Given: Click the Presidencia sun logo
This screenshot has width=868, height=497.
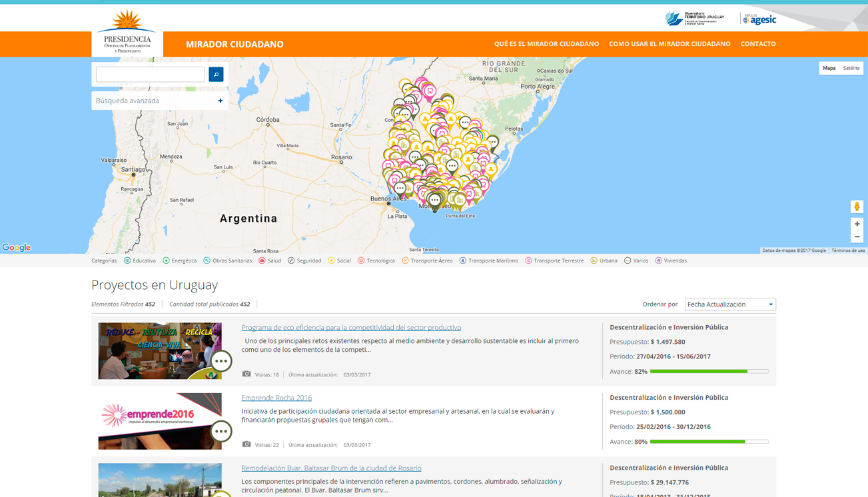Looking at the screenshot, I should (x=127, y=31).
